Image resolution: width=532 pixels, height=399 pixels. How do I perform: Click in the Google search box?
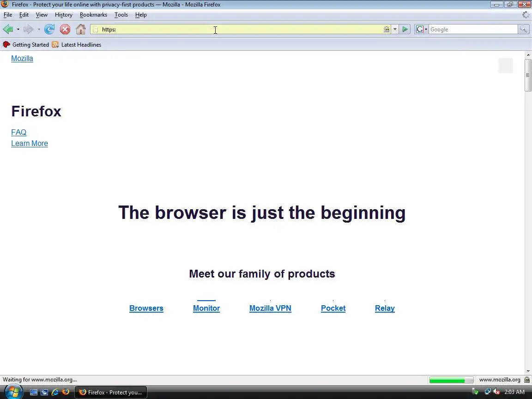click(473, 30)
